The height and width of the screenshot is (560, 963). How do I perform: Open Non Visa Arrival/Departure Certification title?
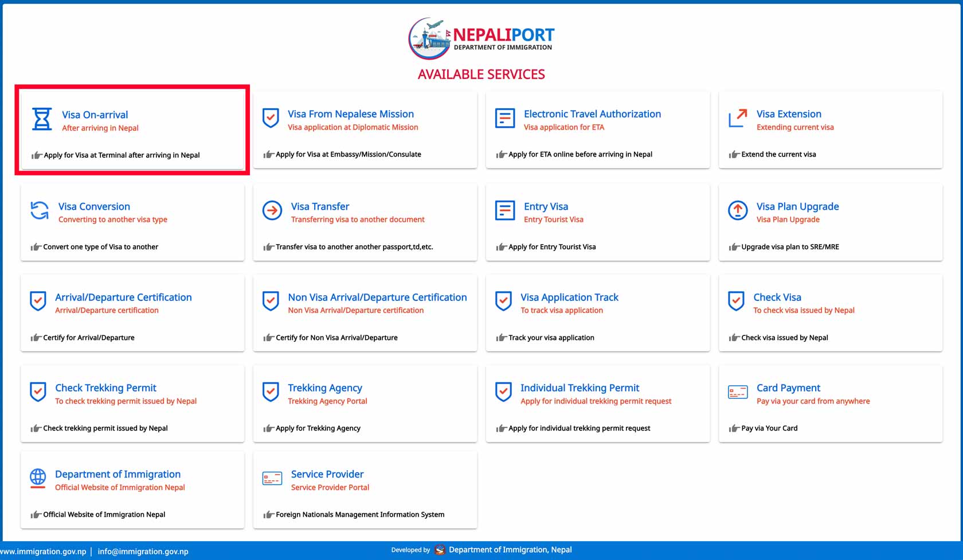[377, 297]
